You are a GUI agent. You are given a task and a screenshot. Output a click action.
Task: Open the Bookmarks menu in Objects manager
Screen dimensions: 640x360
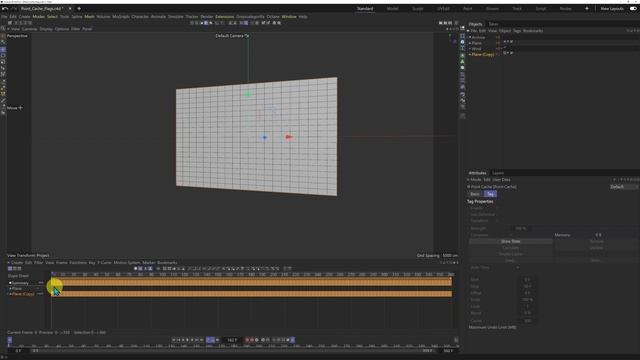[533, 31]
